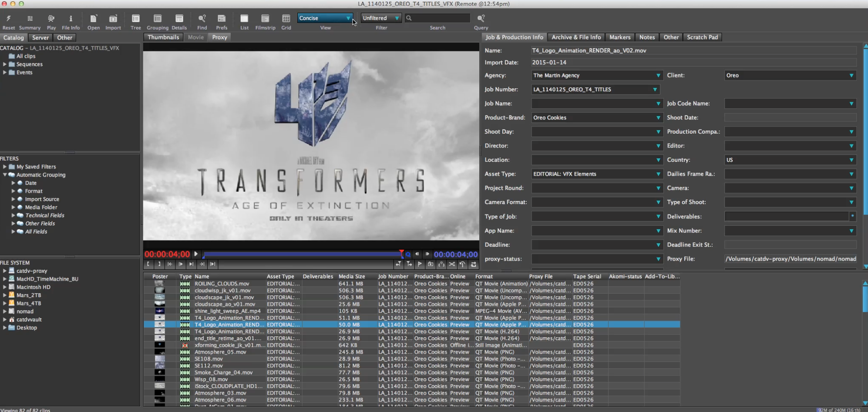Click the mark in bracket button

148,264
